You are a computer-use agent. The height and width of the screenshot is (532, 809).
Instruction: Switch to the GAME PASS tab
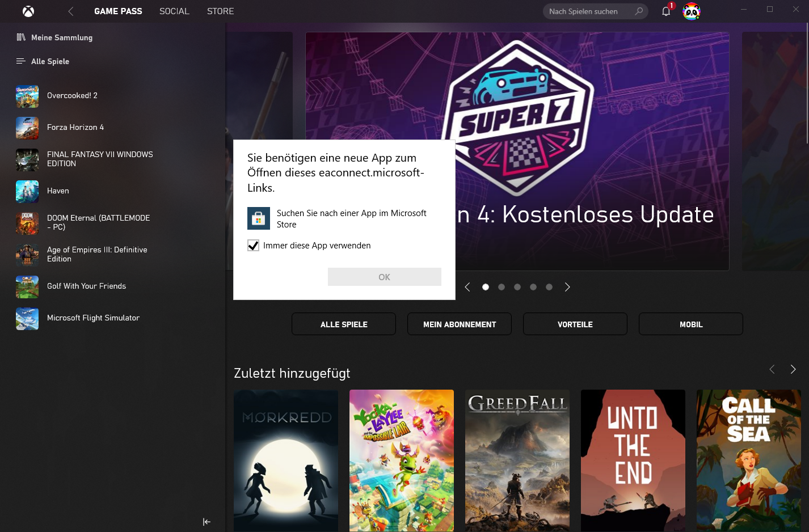point(118,11)
